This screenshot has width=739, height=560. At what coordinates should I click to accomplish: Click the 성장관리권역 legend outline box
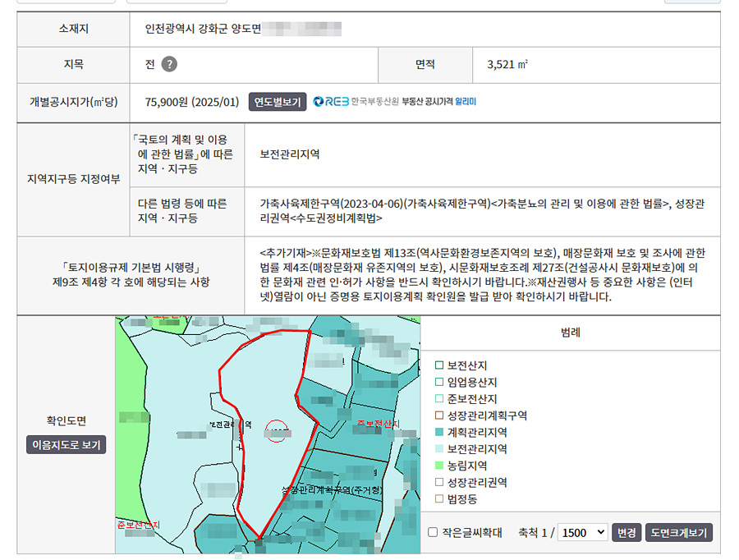pyautogui.click(x=439, y=482)
